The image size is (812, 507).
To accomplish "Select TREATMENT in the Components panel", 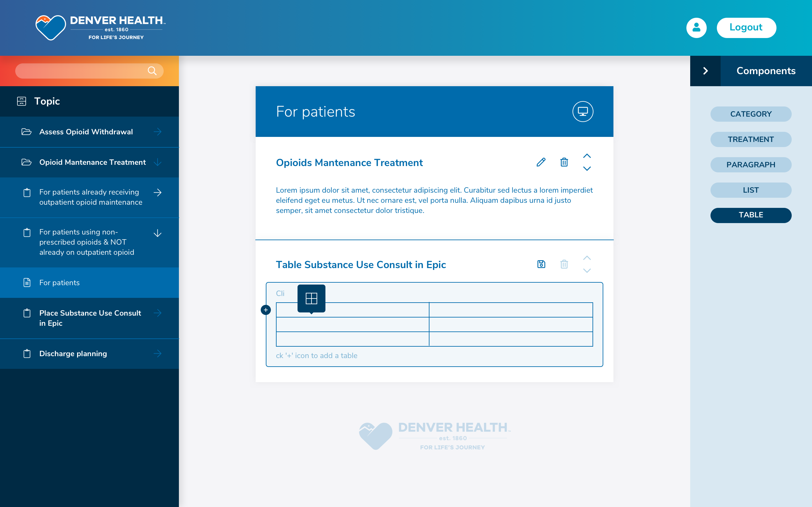I will coord(750,139).
